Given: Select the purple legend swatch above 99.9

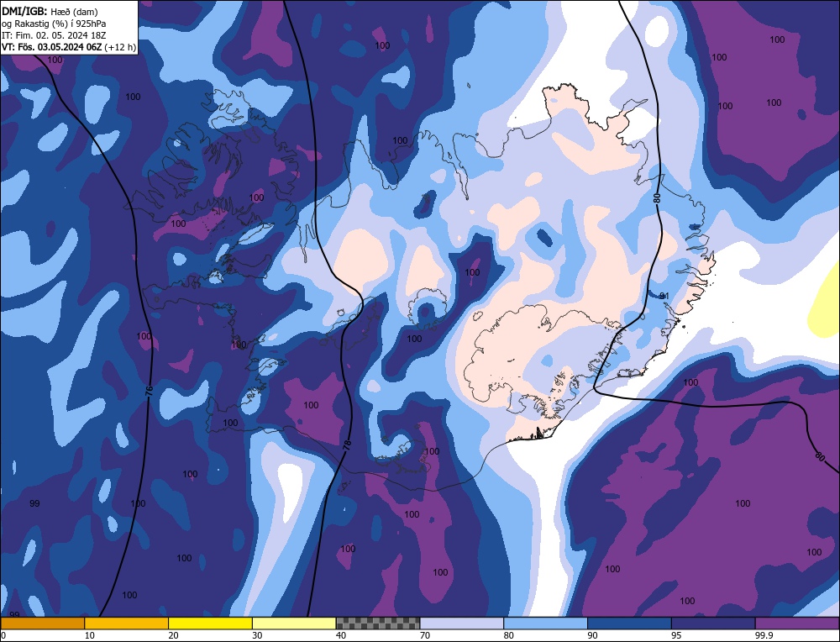Looking at the screenshot, I should [x=797, y=624].
